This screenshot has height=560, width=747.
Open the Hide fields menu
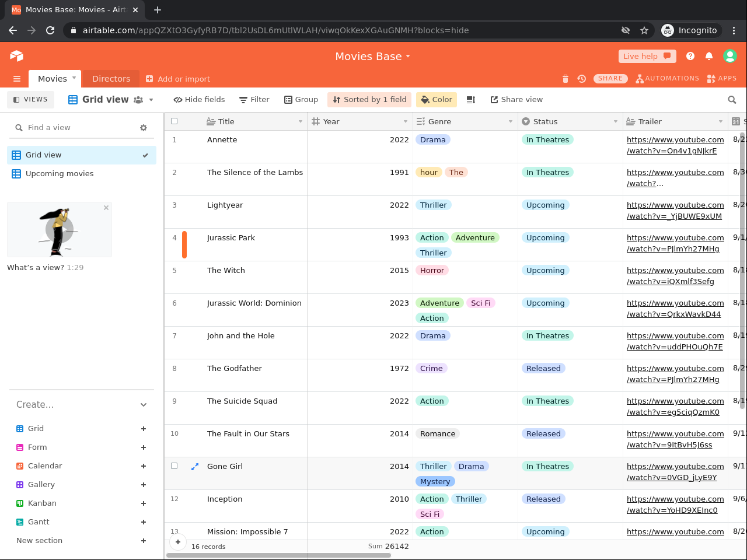199,100
